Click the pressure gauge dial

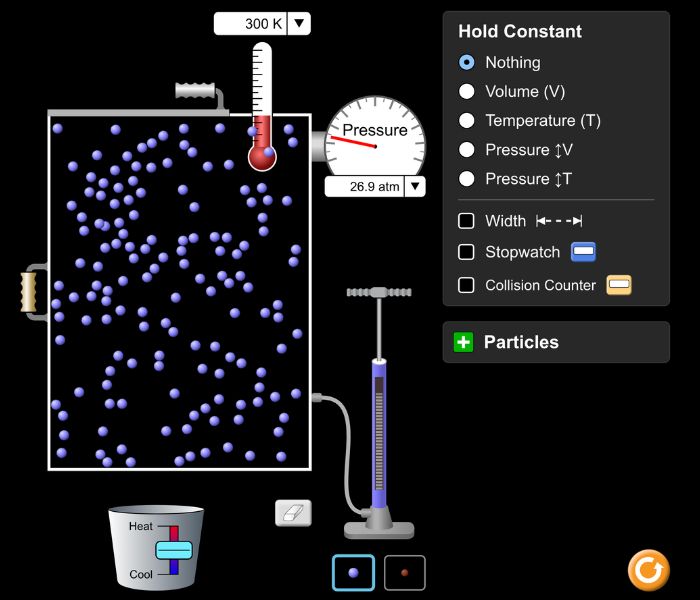pyautogui.click(x=375, y=138)
